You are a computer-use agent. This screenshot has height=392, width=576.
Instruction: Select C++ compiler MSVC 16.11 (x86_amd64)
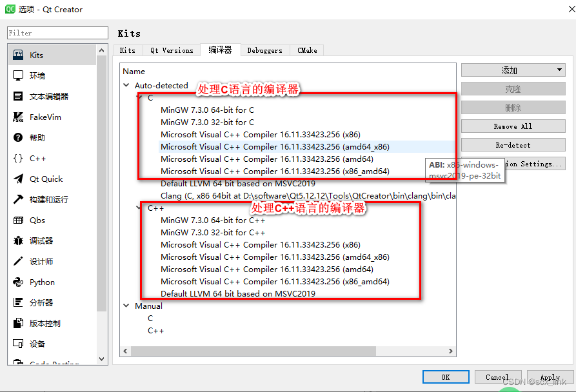pyautogui.click(x=275, y=282)
